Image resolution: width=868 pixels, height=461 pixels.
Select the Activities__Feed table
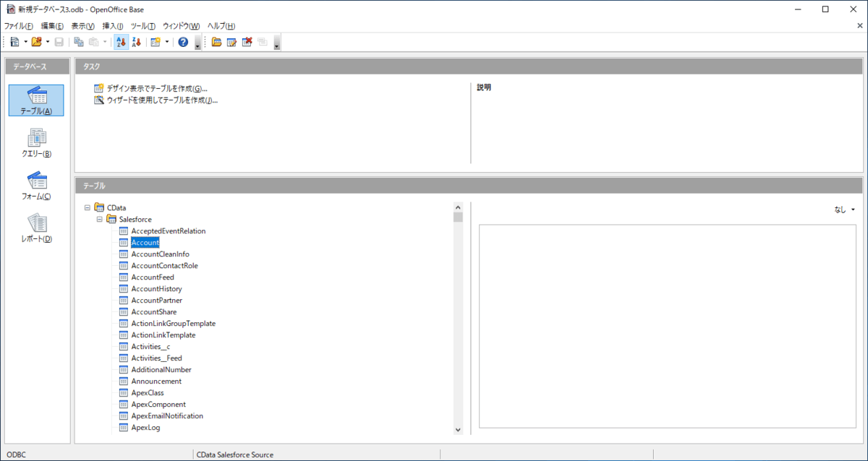tap(156, 358)
